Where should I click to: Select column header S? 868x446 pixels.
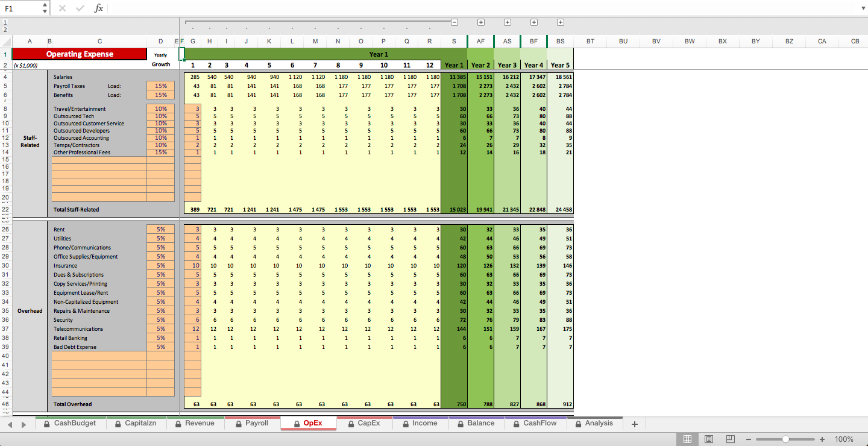(x=454, y=41)
